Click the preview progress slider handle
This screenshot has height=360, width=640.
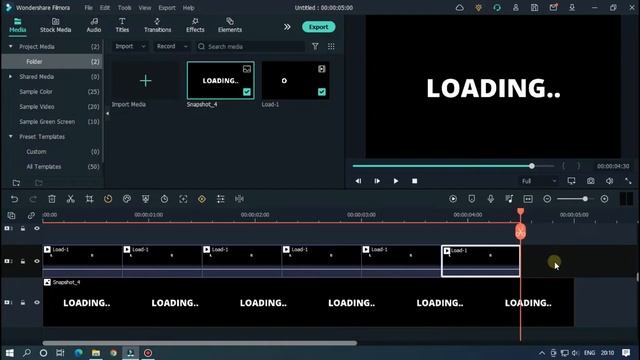click(x=531, y=166)
